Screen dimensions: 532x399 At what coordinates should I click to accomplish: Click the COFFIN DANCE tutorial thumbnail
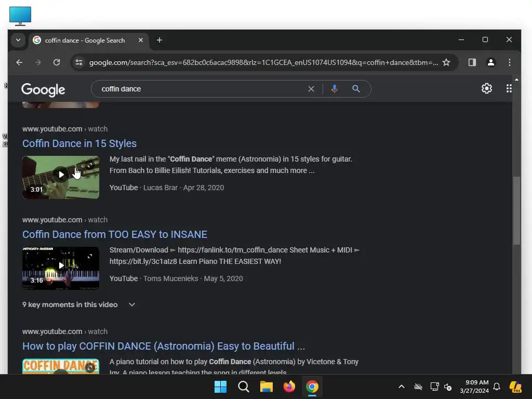(61, 366)
